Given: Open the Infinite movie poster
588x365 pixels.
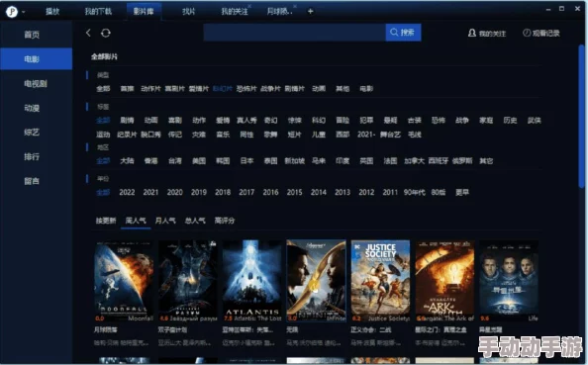Looking at the screenshot, I should tap(316, 281).
